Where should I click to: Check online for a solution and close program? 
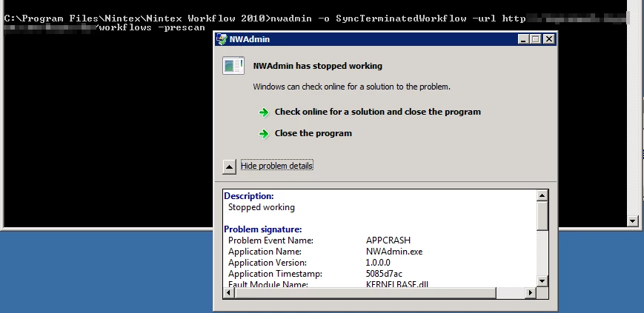click(x=377, y=112)
